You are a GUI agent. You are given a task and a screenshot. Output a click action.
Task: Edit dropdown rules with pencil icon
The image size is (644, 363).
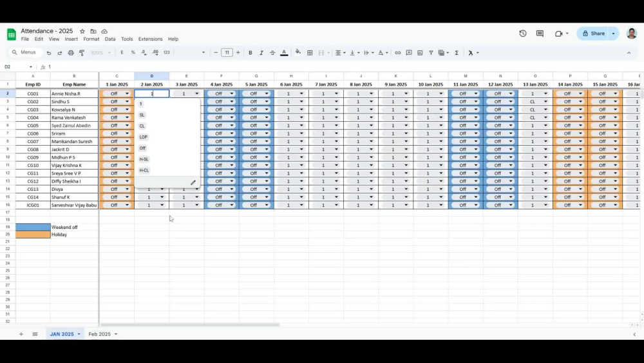coord(193,182)
